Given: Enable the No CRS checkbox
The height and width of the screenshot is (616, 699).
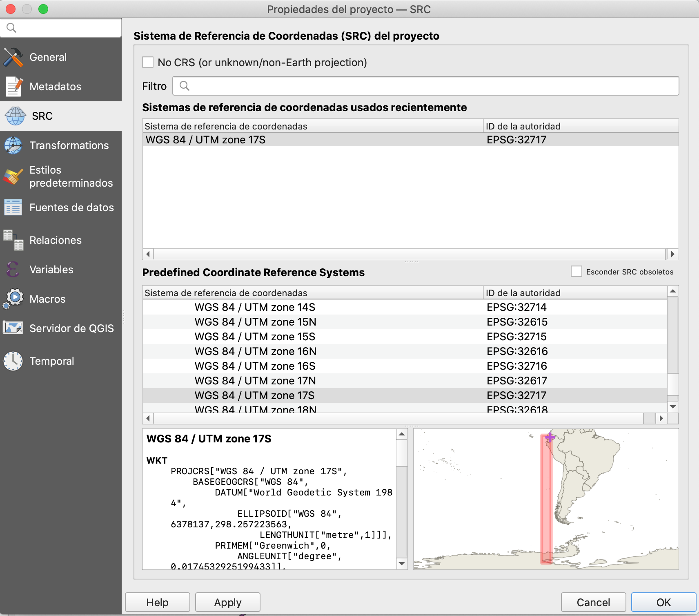Looking at the screenshot, I should click(148, 62).
